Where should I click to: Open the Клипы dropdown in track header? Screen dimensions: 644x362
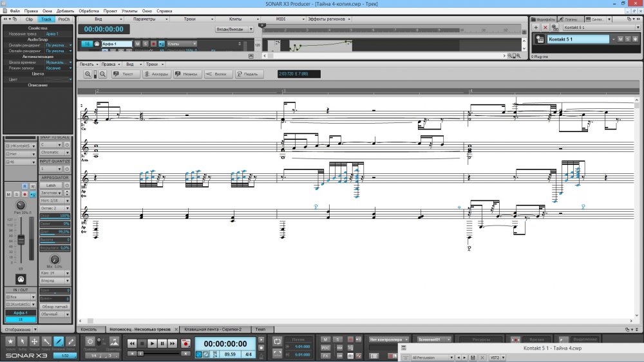[181, 44]
